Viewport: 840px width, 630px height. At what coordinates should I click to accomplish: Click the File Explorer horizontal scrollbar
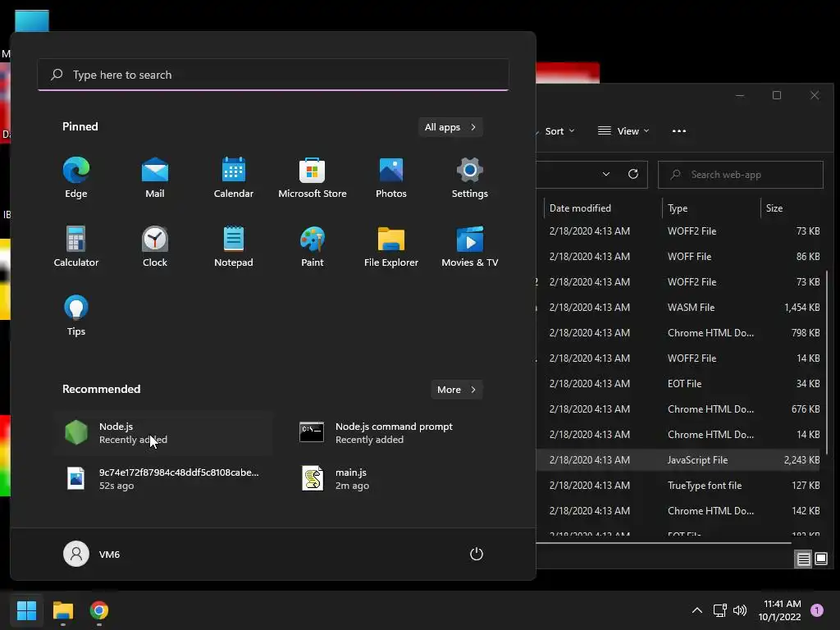pos(664,543)
